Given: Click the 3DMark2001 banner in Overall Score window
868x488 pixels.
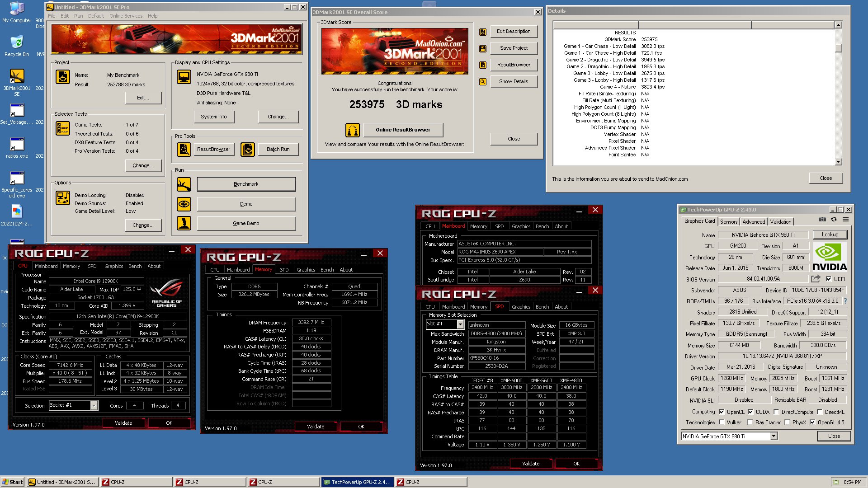Looking at the screenshot, I should 395,51.
